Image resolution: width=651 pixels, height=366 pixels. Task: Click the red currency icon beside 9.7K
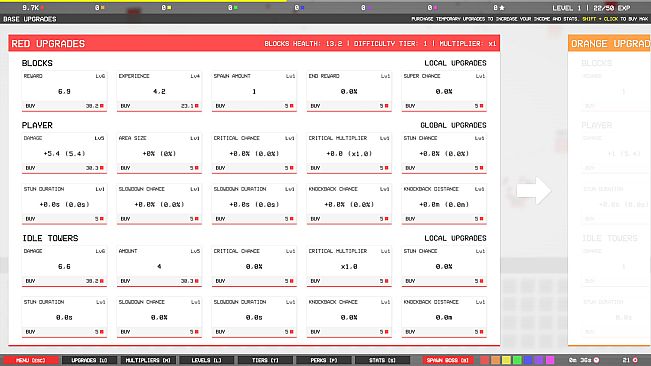click(42, 7)
